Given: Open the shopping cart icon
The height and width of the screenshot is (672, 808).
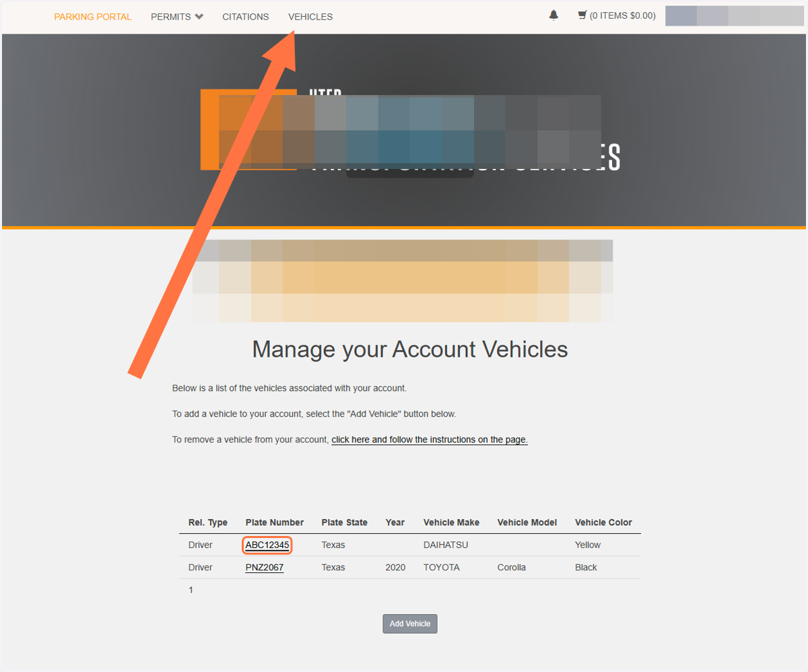Looking at the screenshot, I should pos(582,15).
